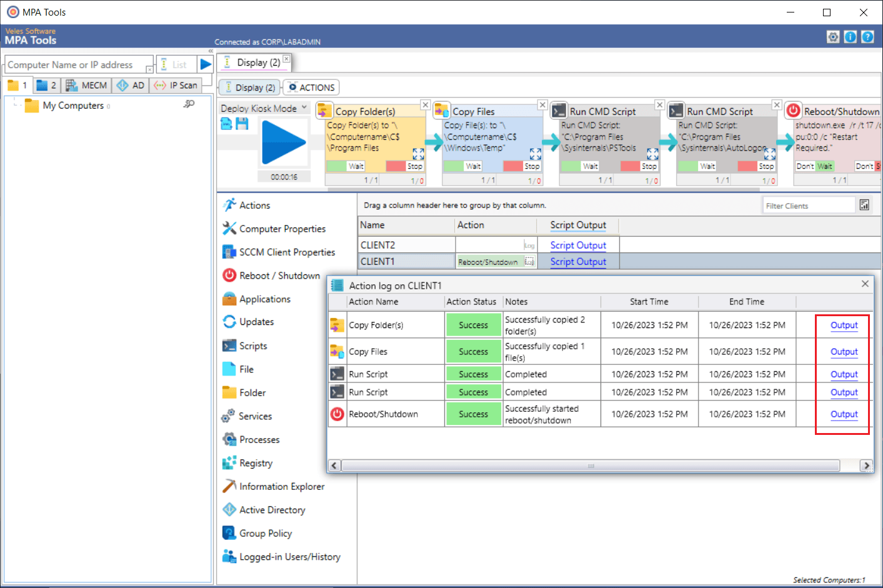Clear the computer name field with x
Image resolution: width=883 pixels, height=588 pixels.
149,69
